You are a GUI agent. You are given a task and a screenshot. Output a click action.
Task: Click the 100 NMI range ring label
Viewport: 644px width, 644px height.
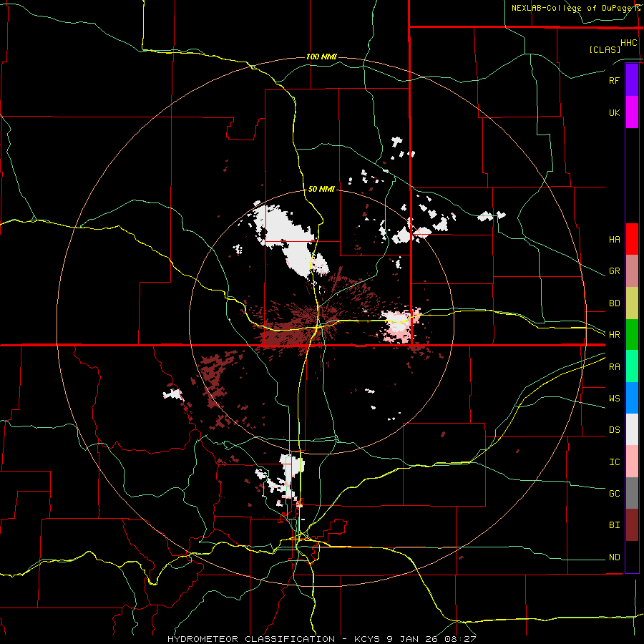click(x=321, y=57)
